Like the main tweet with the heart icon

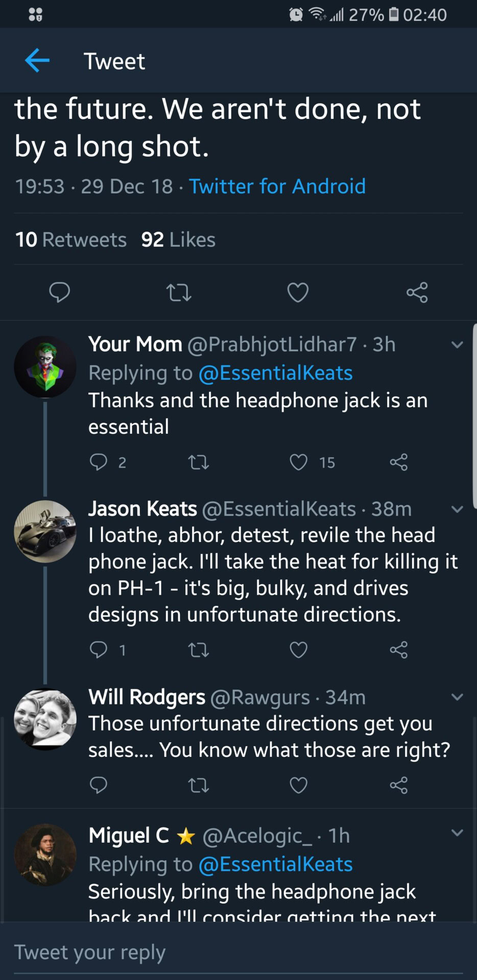(298, 292)
